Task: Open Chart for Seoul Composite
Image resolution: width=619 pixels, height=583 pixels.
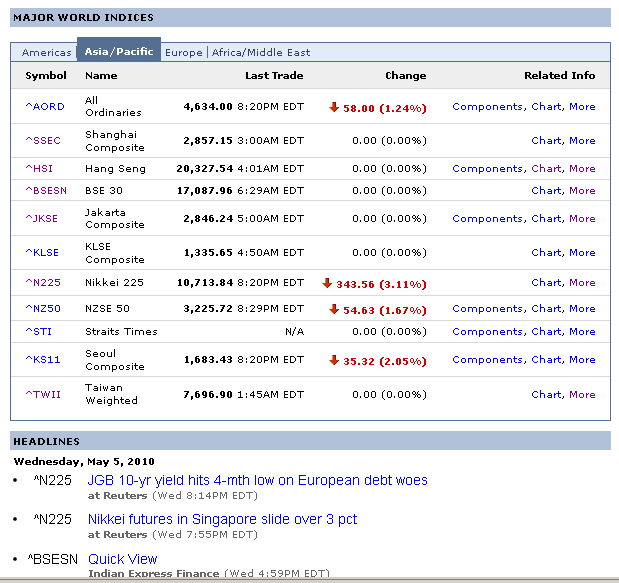Action: point(546,360)
